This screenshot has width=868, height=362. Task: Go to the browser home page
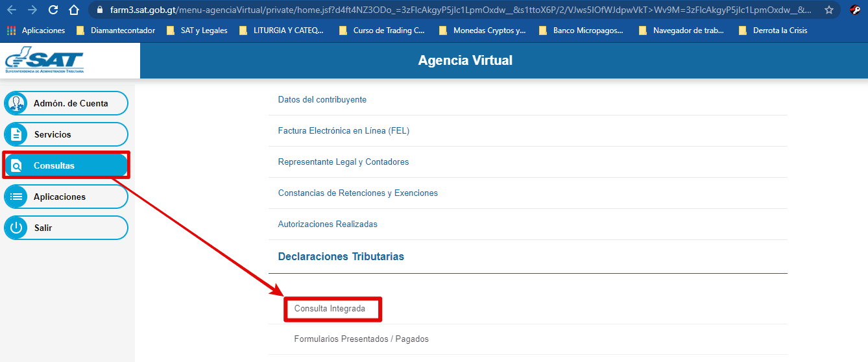[74, 10]
